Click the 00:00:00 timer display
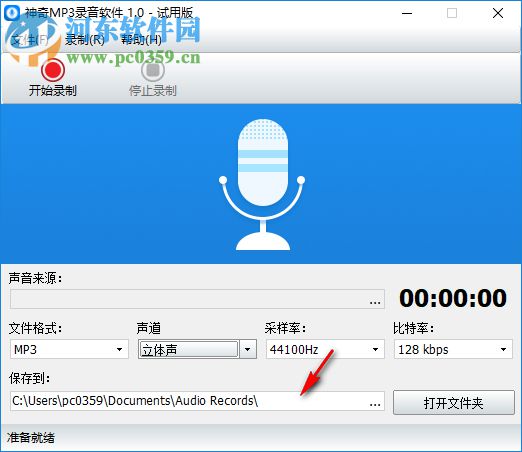 click(x=453, y=298)
